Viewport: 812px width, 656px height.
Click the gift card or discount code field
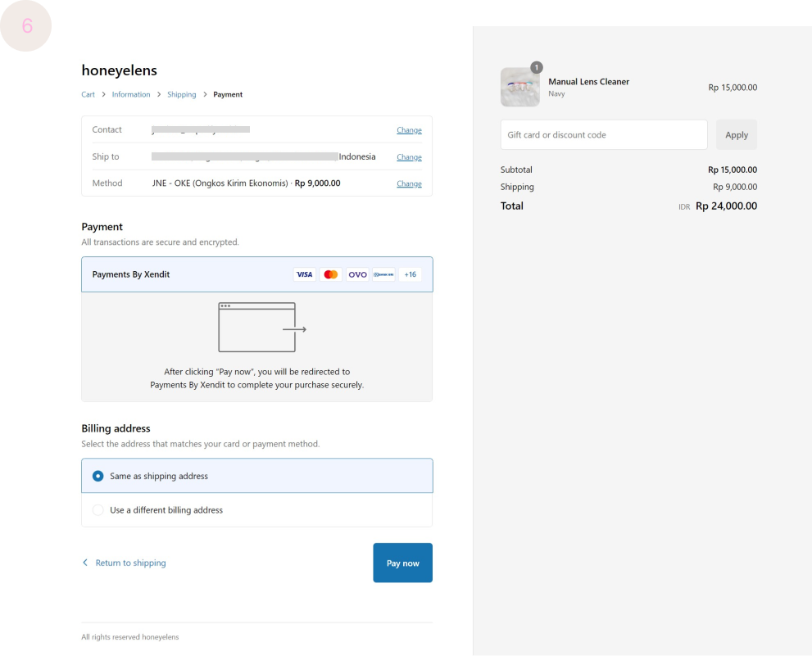[x=603, y=135]
